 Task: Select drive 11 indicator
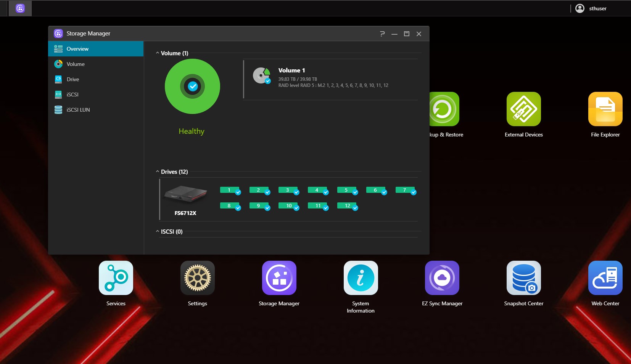(318, 206)
